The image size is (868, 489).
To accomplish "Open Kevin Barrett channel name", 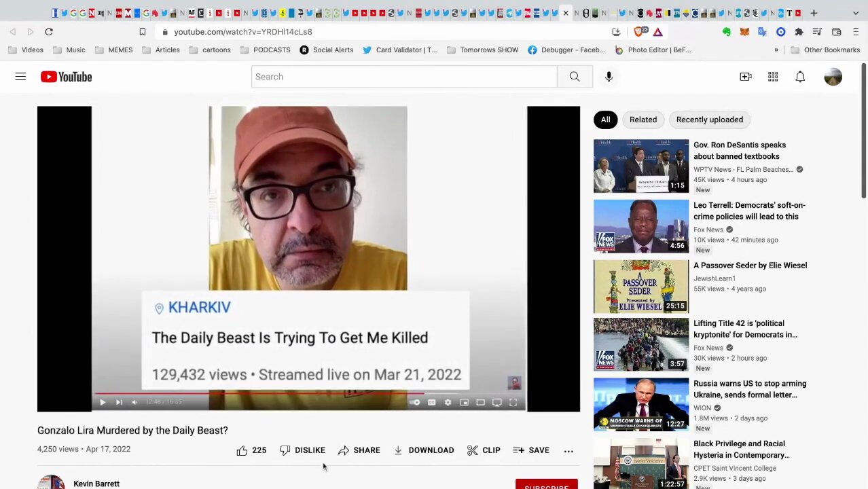I will 96,484.
